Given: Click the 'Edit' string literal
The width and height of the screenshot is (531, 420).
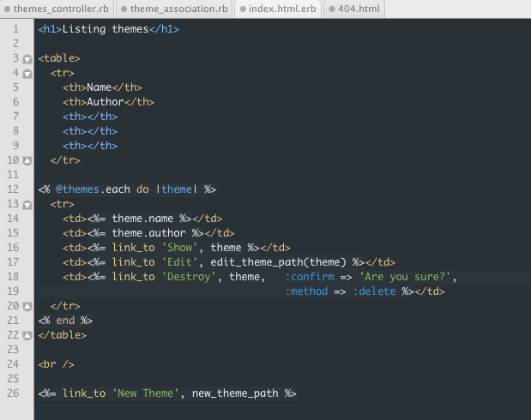Looking at the screenshot, I should 179,262.
